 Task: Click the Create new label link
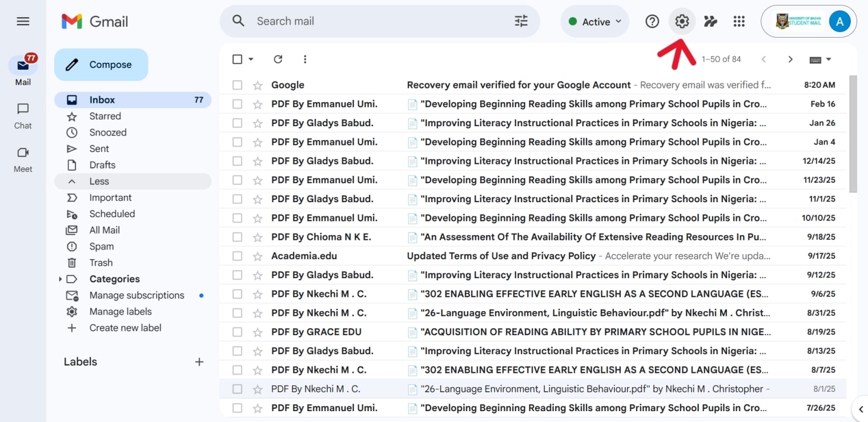click(x=125, y=328)
